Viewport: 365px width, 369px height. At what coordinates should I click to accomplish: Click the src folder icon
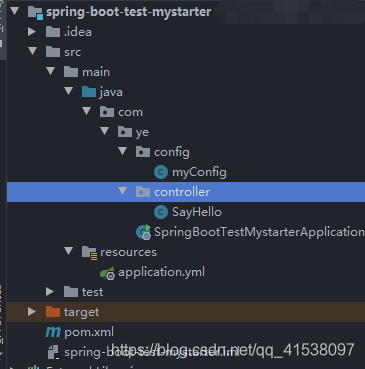pyautogui.click(x=53, y=52)
